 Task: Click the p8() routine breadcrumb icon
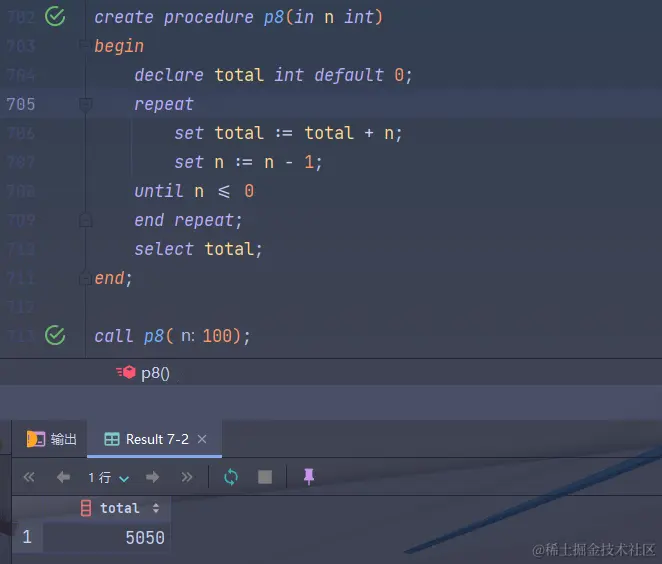point(126,372)
